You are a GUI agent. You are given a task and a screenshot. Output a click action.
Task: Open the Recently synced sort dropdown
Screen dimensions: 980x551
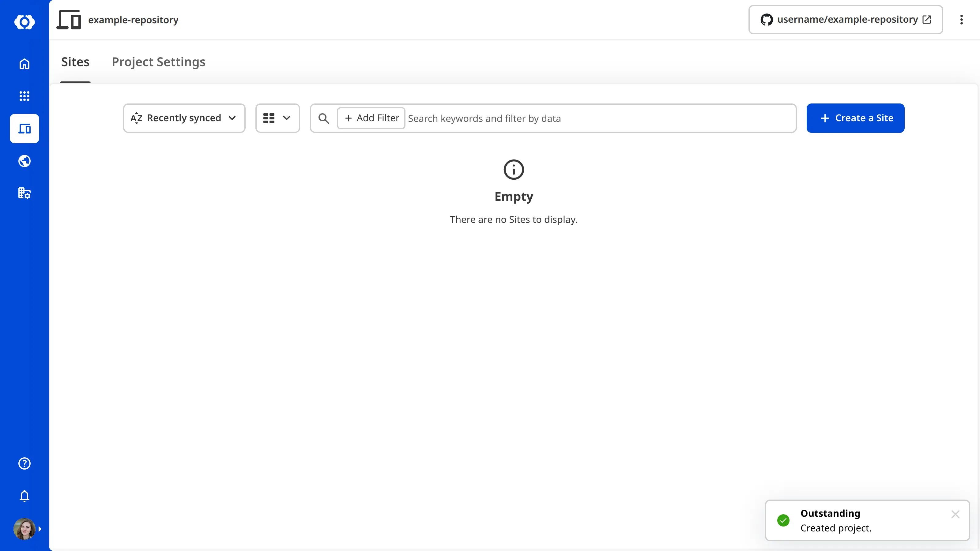[x=184, y=118]
